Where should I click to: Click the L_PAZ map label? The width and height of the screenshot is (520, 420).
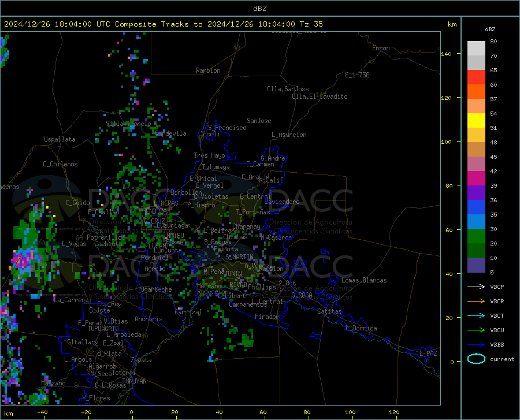(428, 354)
